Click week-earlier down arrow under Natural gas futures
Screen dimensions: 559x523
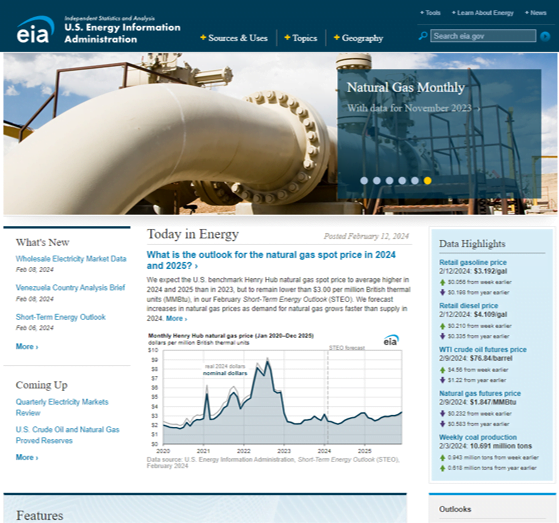(442, 414)
